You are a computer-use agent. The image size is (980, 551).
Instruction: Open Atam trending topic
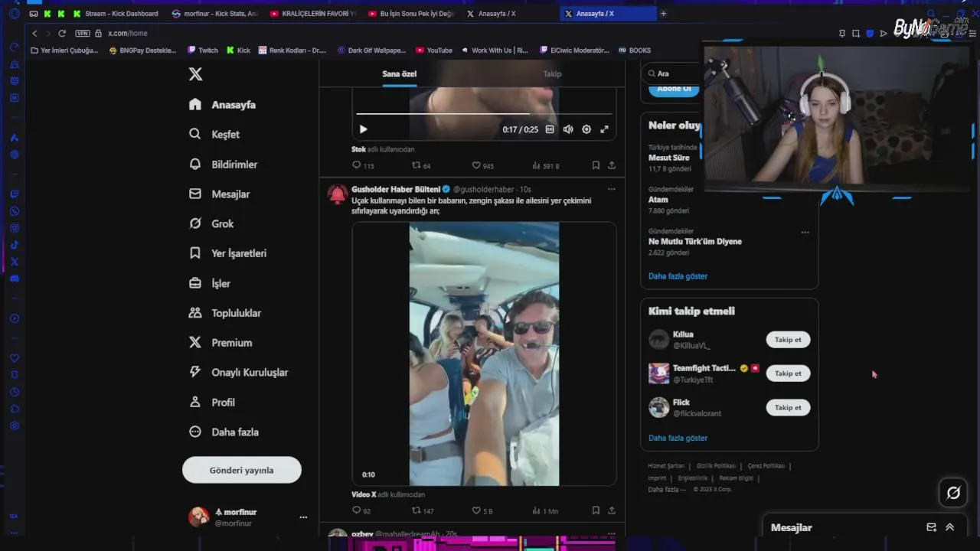658,200
